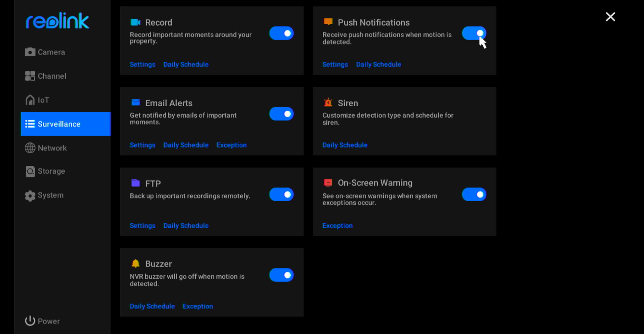The image size is (644, 334).
Task: Toggle the Record switch off
Action: click(x=282, y=33)
